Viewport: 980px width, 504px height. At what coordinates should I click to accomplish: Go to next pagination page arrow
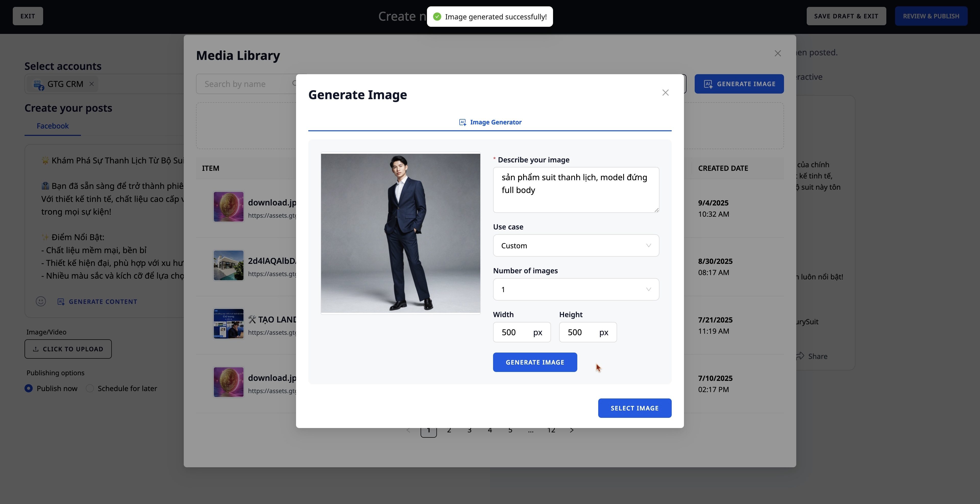[571, 430]
